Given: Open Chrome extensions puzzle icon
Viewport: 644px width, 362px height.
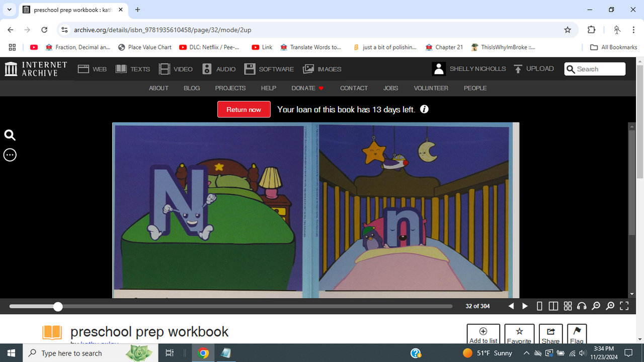Looking at the screenshot, I should click(591, 30).
